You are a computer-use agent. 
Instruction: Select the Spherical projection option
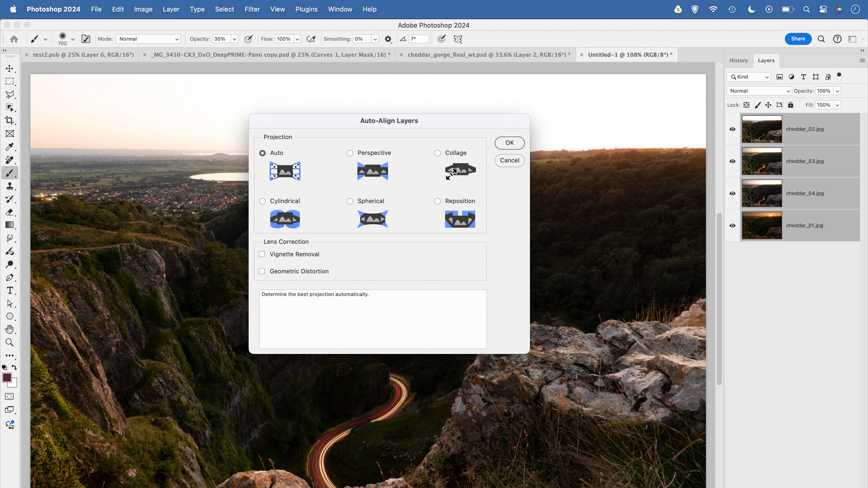(349, 201)
